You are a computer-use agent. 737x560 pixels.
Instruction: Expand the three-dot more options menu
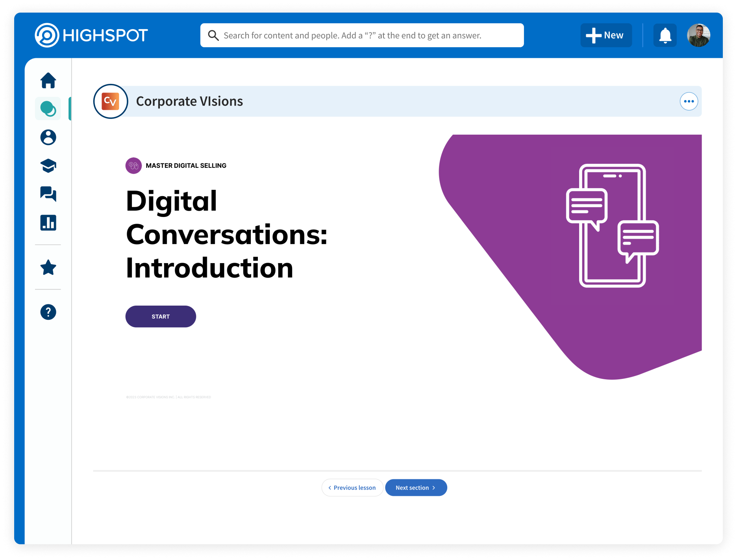point(689,102)
